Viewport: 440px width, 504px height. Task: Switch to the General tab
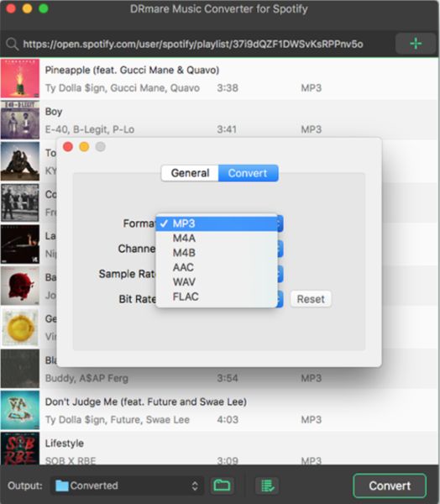click(x=190, y=173)
